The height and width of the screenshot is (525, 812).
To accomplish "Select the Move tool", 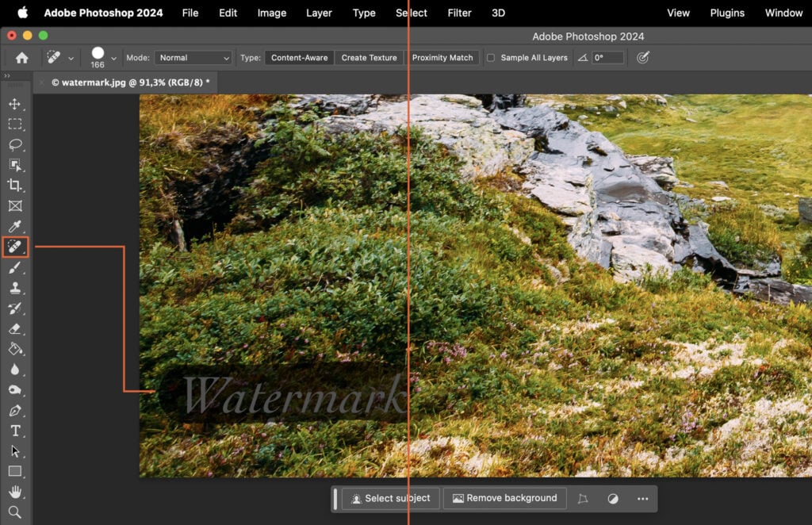I will [16, 103].
